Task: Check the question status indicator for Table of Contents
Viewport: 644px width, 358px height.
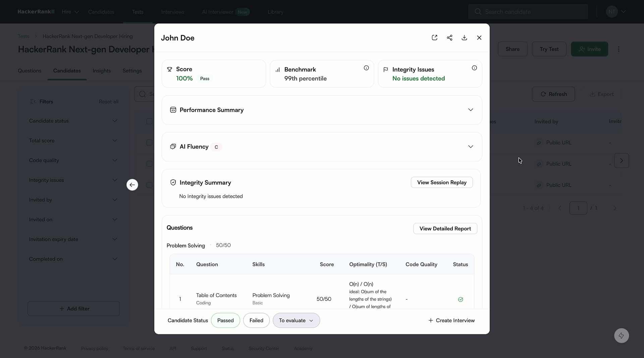Action: coord(461,299)
